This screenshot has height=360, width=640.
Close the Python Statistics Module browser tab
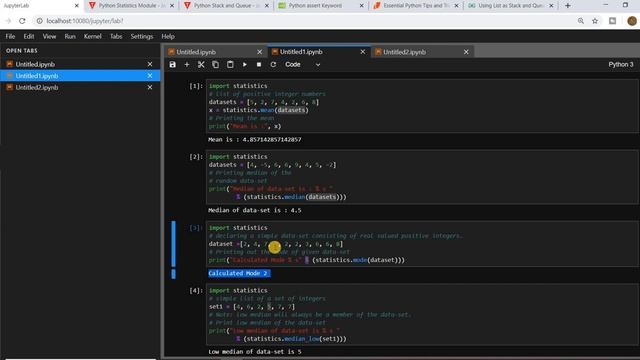[172, 6]
